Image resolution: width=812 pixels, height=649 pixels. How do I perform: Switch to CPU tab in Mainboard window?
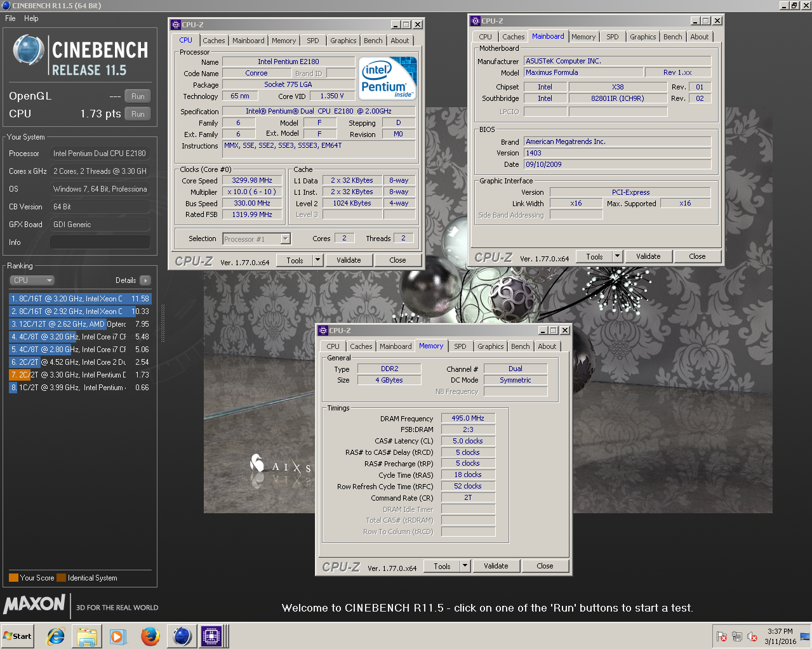point(485,37)
